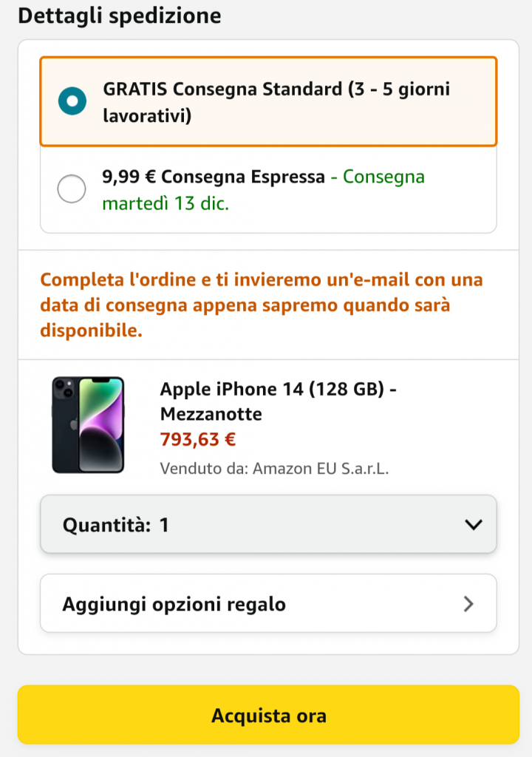Screen dimensions: 532x757
Task: Open the Quantità dropdown selector
Action: (268, 525)
